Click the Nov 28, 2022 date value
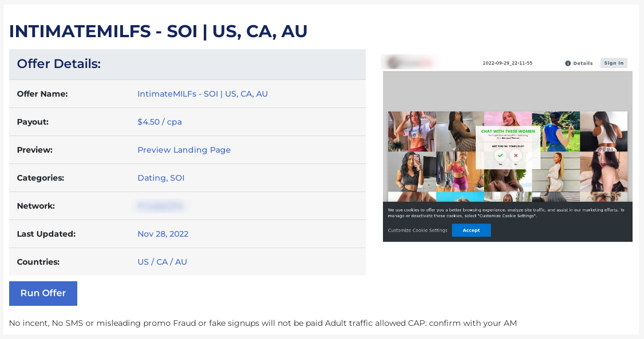The width and height of the screenshot is (644, 339). [x=163, y=234]
